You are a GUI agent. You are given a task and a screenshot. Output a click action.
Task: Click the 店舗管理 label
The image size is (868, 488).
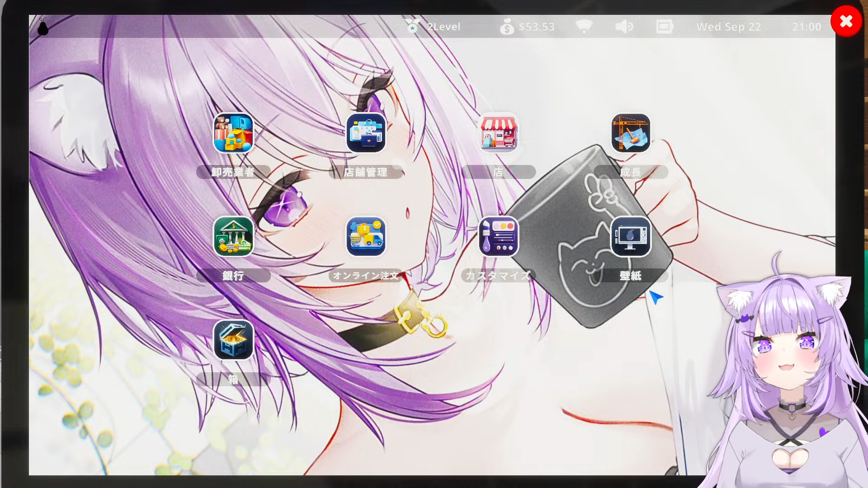[x=366, y=172]
